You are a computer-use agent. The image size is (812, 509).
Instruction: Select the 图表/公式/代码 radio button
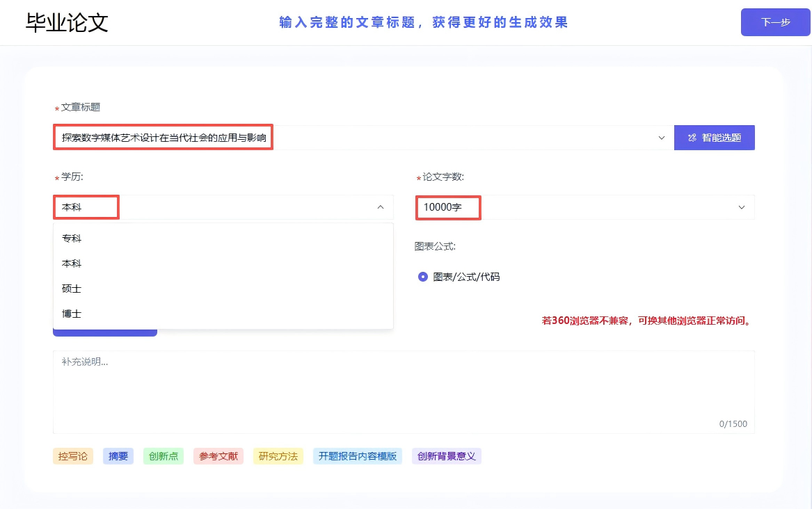click(x=423, y=277)
